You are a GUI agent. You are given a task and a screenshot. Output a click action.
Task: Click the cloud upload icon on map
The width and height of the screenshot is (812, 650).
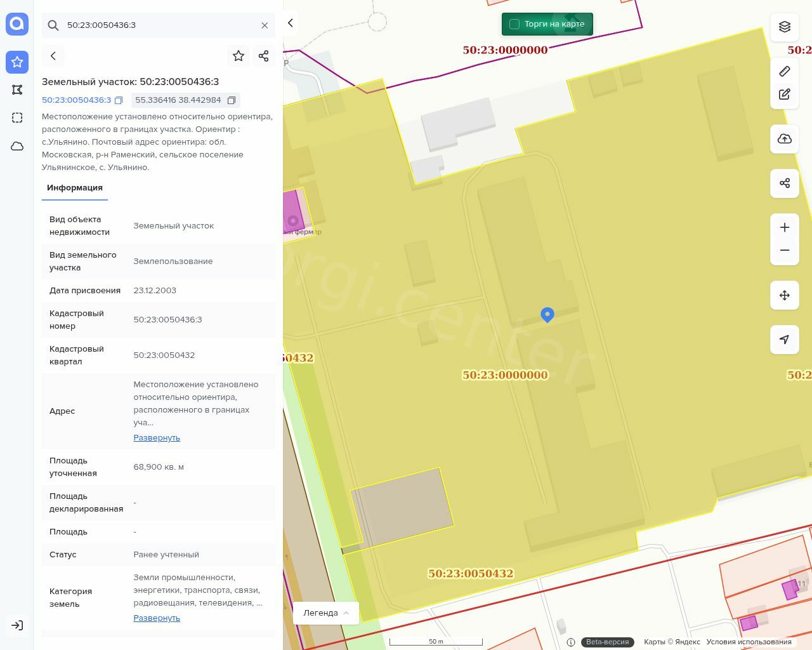pyautogui.click(x=785, y=139)
